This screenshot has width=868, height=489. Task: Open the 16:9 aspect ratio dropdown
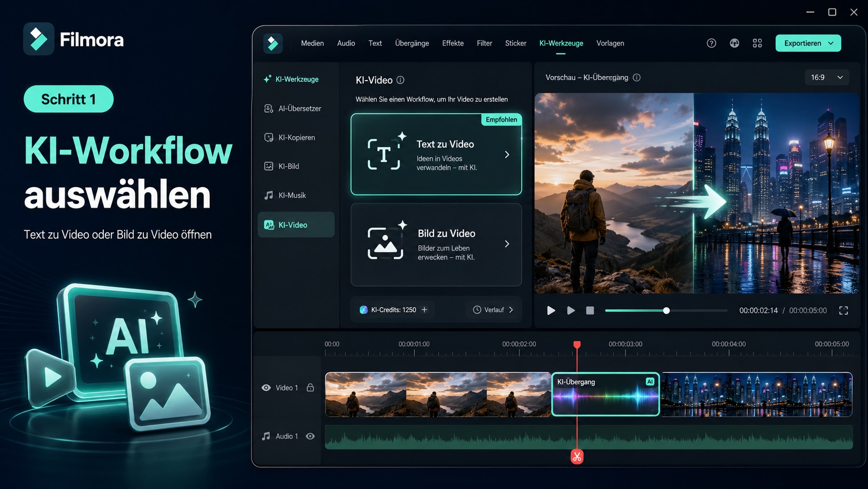(827, 77)
